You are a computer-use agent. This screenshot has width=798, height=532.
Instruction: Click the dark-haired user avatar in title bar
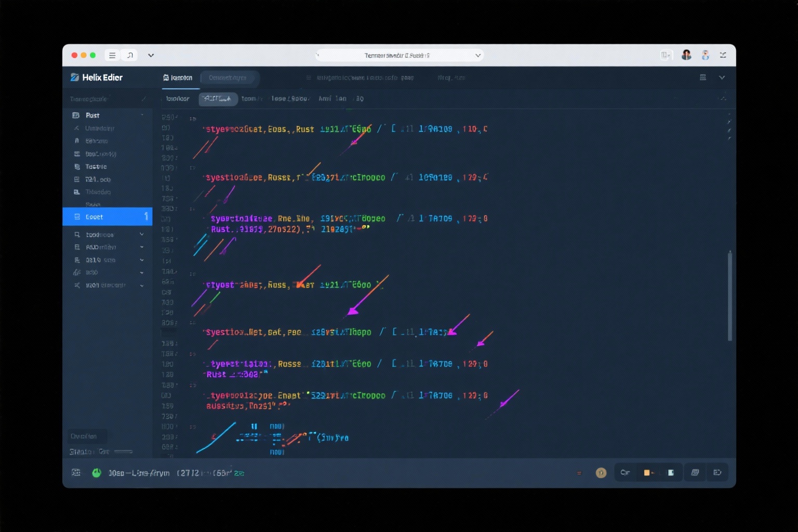coord(686,55)
